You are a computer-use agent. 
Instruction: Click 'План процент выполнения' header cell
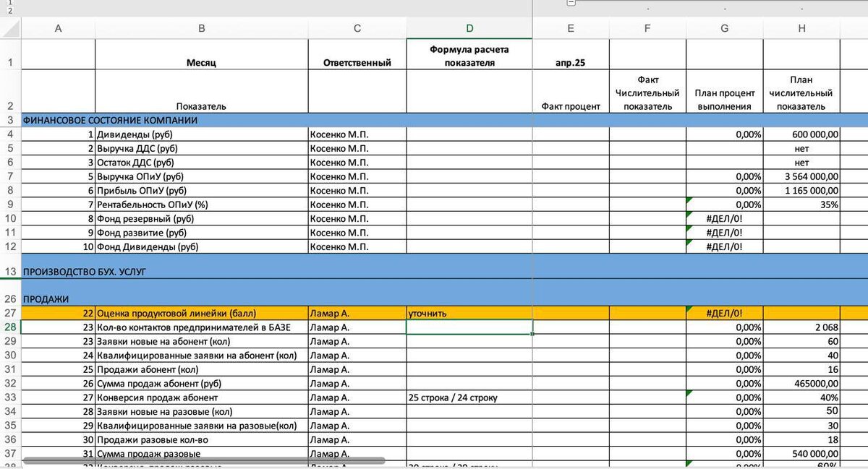(x=725, y=91)
